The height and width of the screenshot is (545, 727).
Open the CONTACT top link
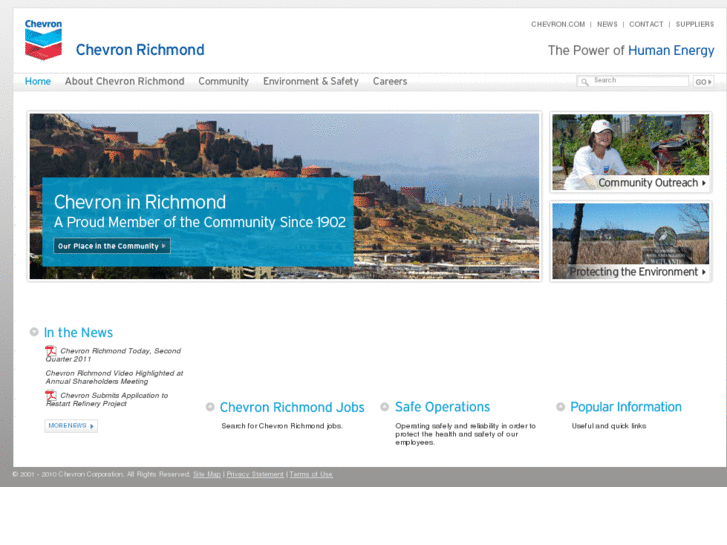click(646, 24)
